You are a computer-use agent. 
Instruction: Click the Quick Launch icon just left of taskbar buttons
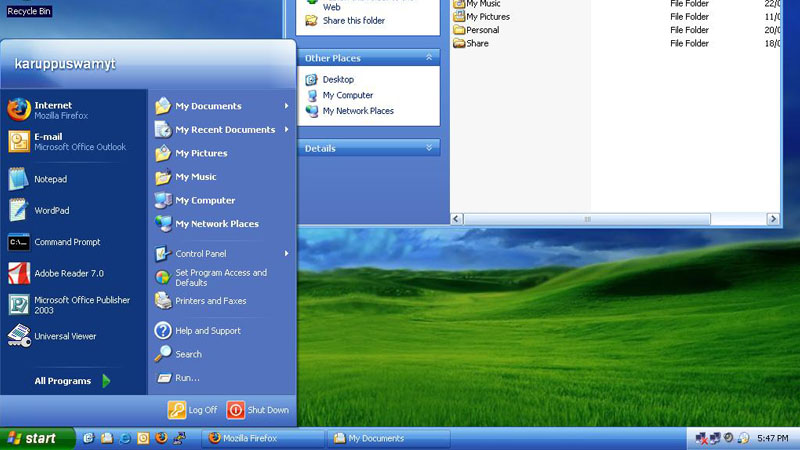pyautogui.click(x=180, y=438)
